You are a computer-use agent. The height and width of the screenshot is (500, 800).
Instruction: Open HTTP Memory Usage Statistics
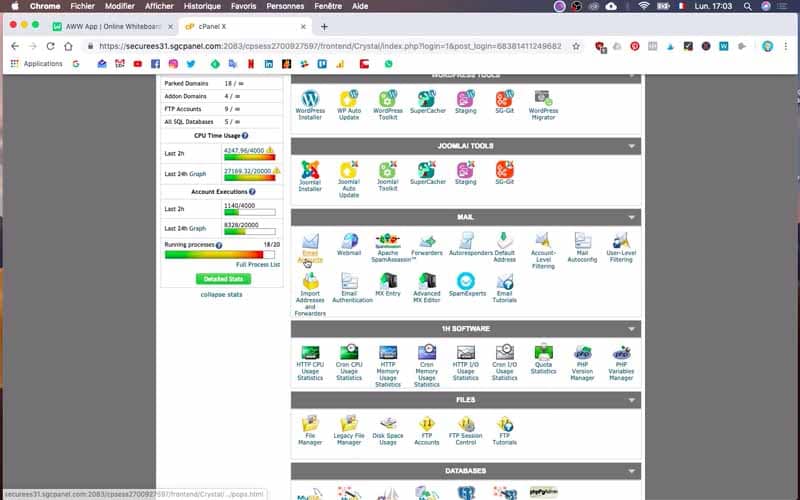388,366
